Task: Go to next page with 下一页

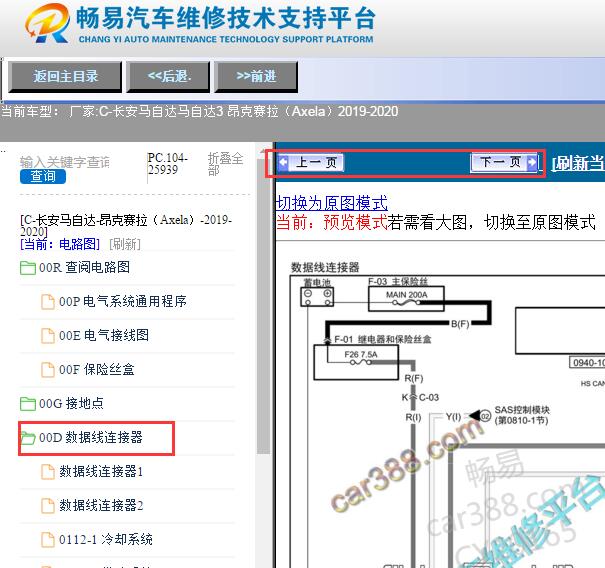Action: [x=504, y=162]
